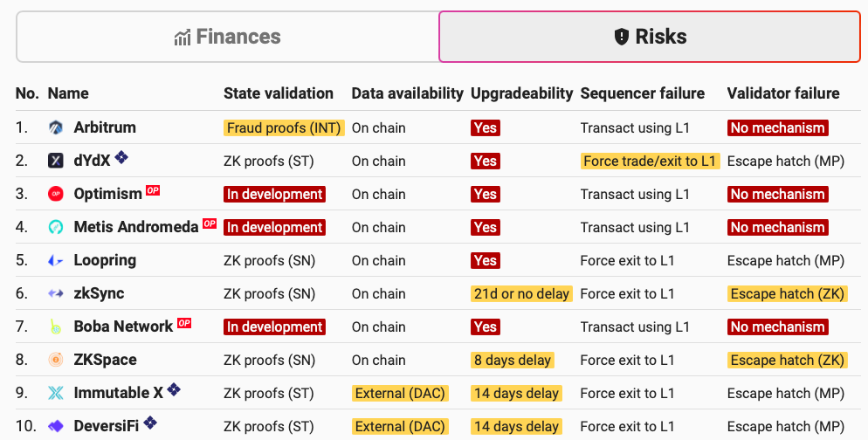Open the Arbitrum project link
The image size is (868, 440).
(x=105, y=128)
